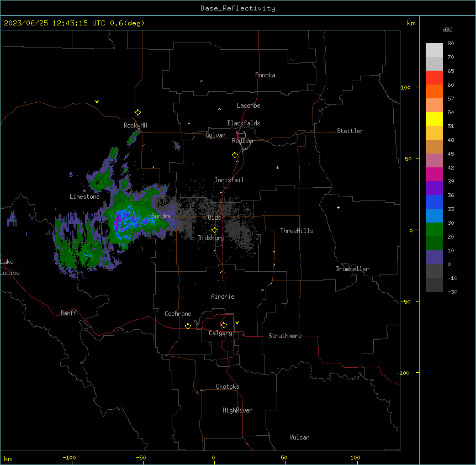Click the RockyMH label

[x=135, y=125]
